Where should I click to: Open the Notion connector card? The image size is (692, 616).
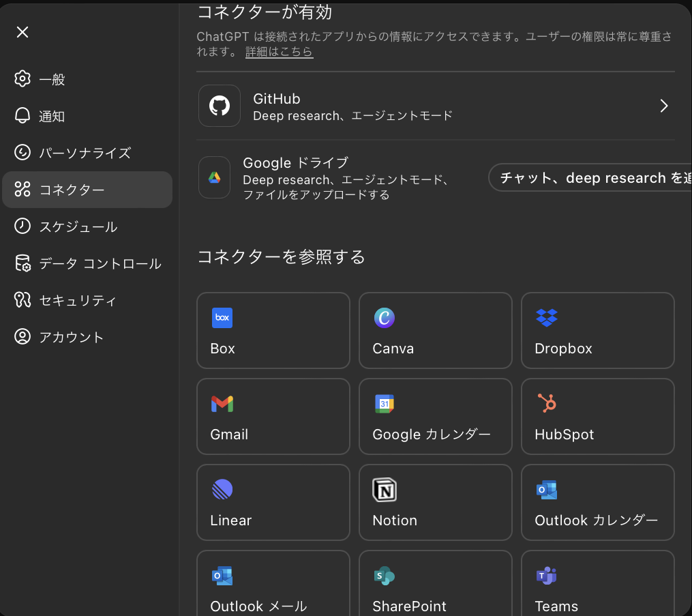pyautogui.click(x=436, y=502)
